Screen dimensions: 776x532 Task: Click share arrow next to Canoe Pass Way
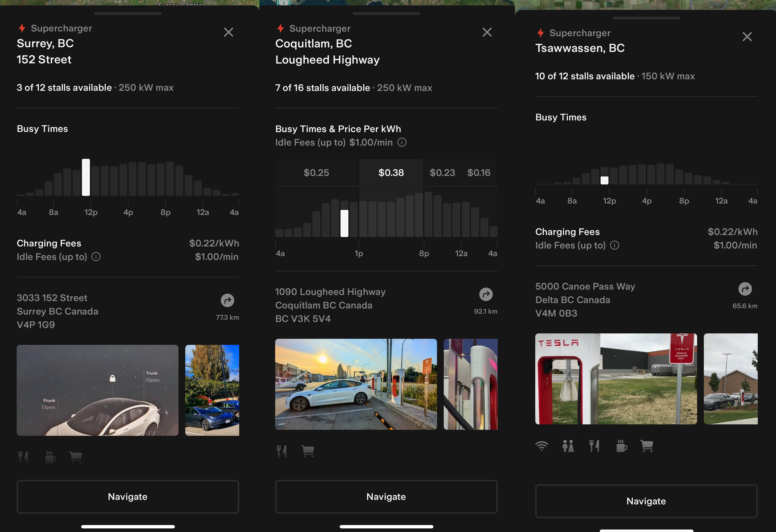point(745,289)
